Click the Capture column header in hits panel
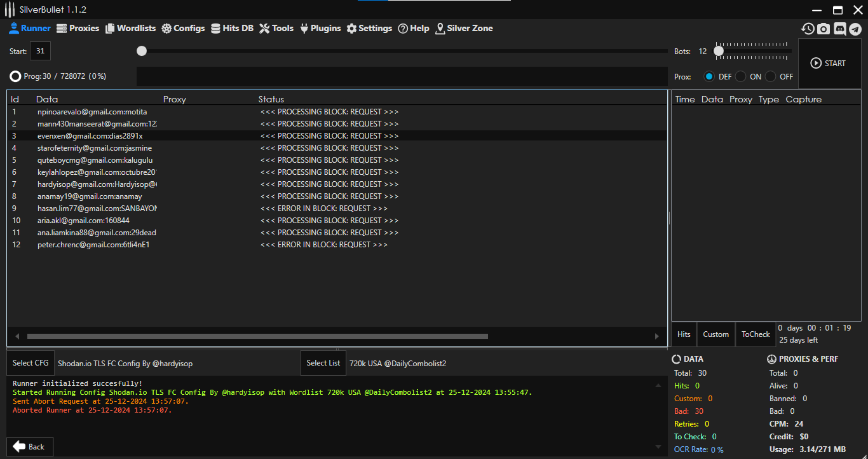 (804, 99)
